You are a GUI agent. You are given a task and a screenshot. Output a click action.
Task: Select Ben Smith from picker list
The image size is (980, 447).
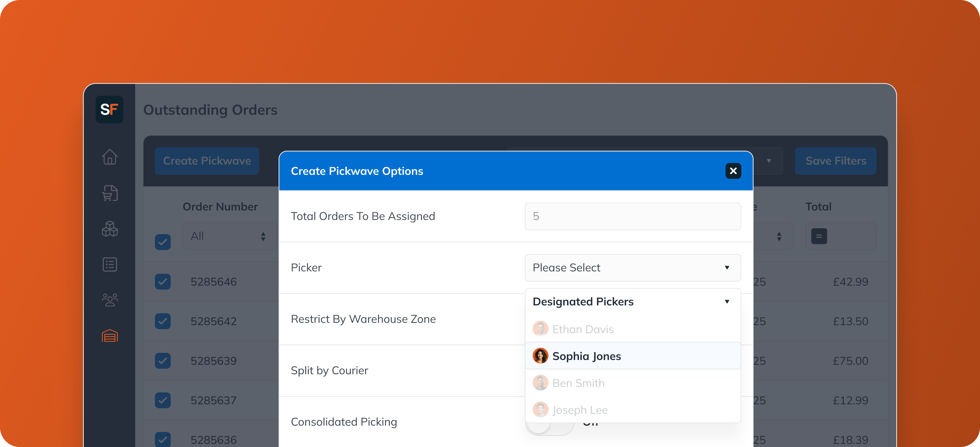(x=578, y=383)
